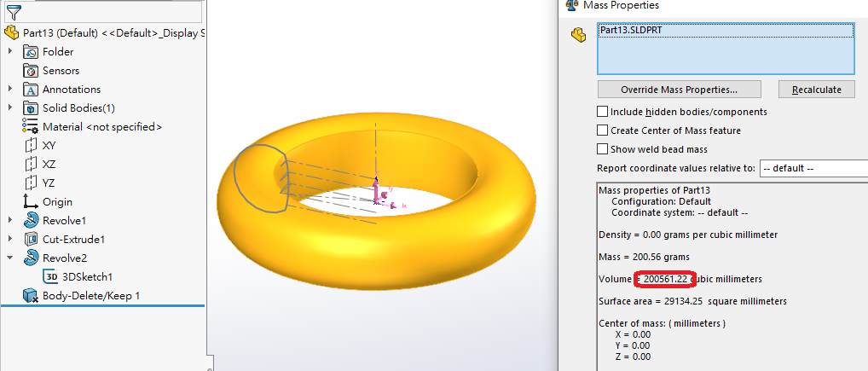Click the Density = 0.00 line
This screenshot has width=868, height=371.
[x=688, y=235]
